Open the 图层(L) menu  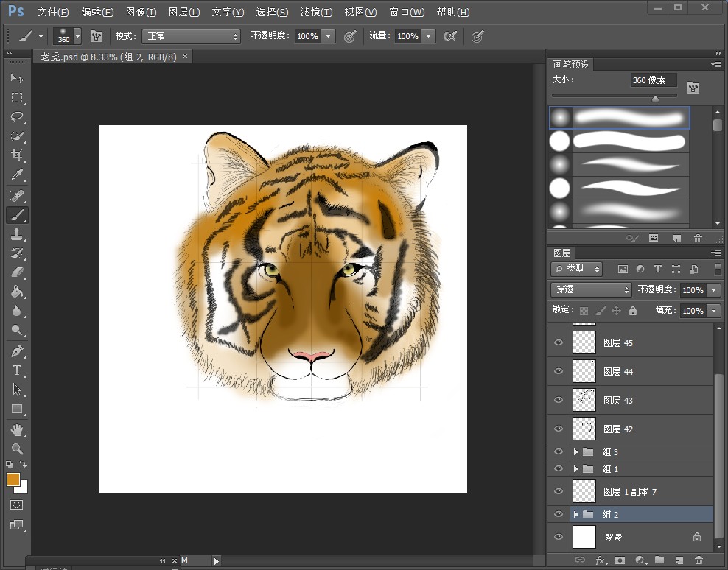pyautogui.click(x=183, y=13)
